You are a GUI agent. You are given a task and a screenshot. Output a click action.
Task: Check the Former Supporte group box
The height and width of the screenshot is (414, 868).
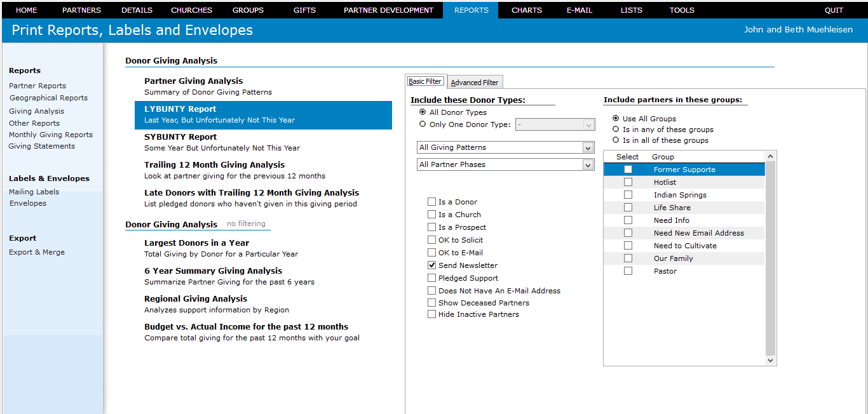[x=628, y=170]
